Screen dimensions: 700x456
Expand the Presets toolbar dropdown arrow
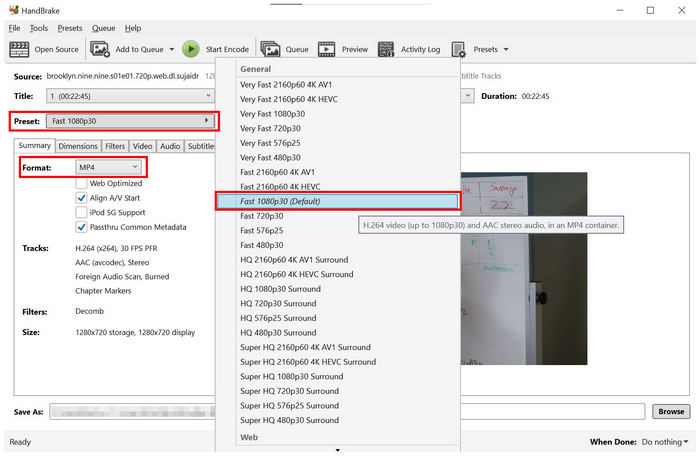[506, 50]
